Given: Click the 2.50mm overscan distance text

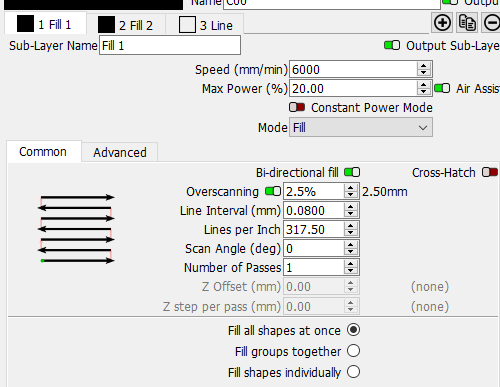Looking at the screenshot, I should pyautogui.click(x=385, y=192).
